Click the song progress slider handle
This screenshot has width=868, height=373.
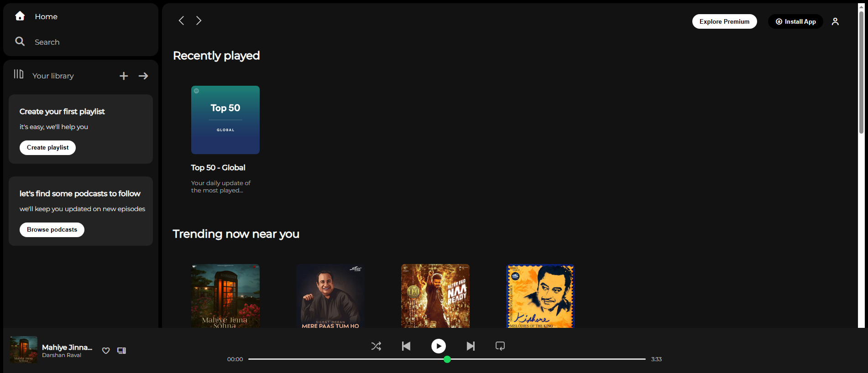[x=447, y=359]
